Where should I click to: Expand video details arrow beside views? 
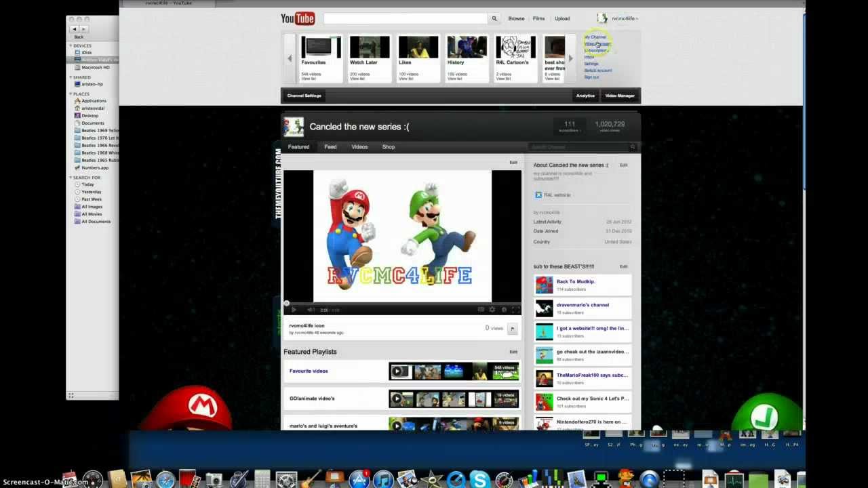[512, 329]
